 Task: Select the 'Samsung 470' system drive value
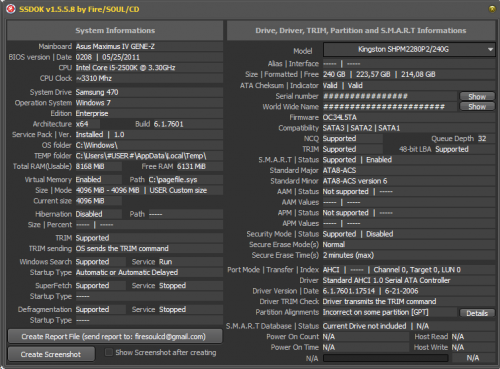(x=97, y=92)
